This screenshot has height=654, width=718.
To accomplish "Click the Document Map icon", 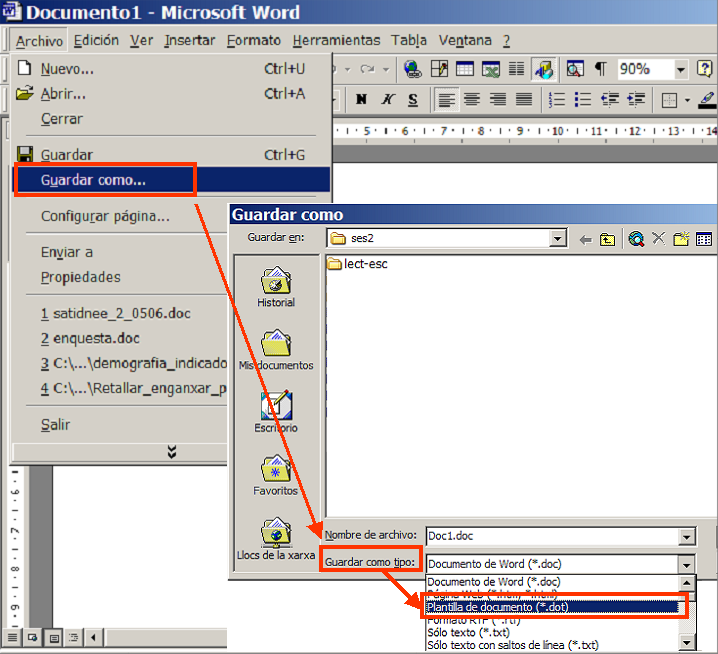I will tap(575, 69).
